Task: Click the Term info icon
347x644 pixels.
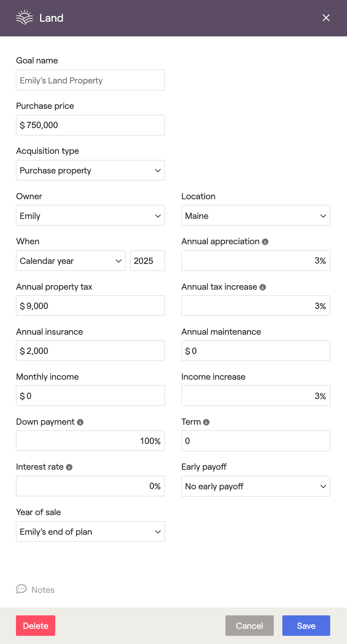Action: tap(206, 422)
